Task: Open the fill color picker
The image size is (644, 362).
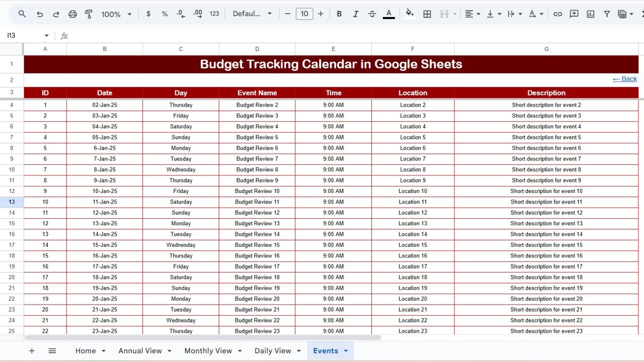Action: click(410, 14)
